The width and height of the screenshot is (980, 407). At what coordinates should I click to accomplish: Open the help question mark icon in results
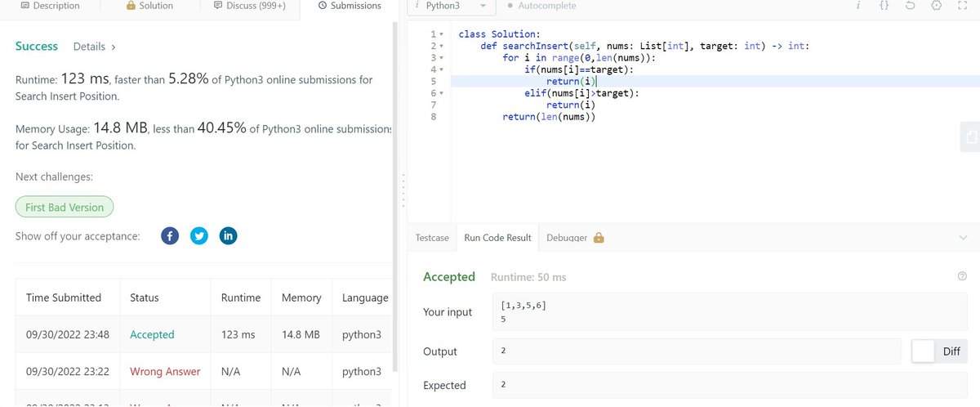click(x=962, y=277)
